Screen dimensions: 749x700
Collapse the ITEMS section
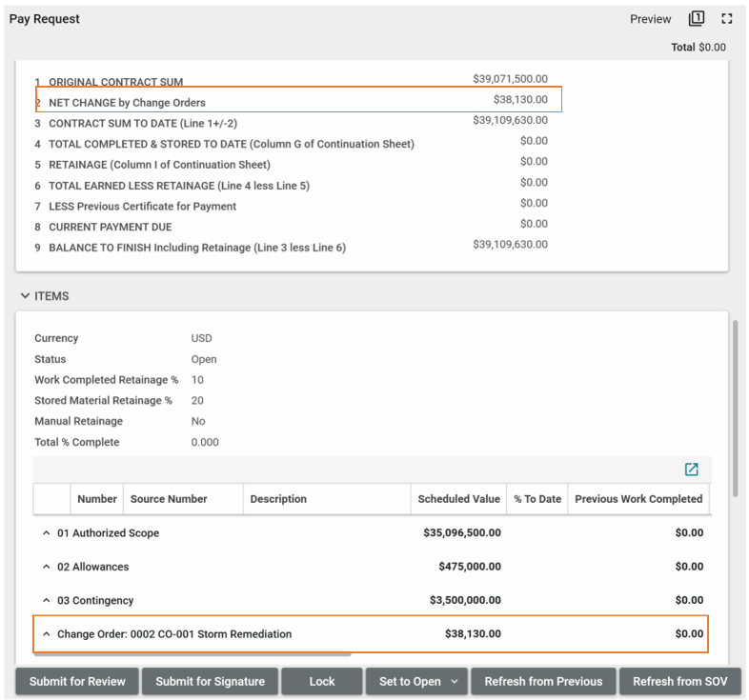25,296
